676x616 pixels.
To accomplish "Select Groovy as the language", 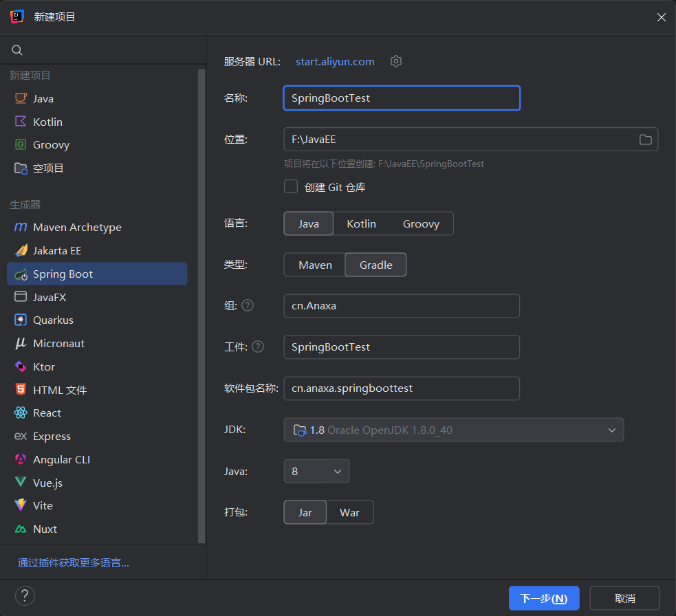I will tap(421, 223).
